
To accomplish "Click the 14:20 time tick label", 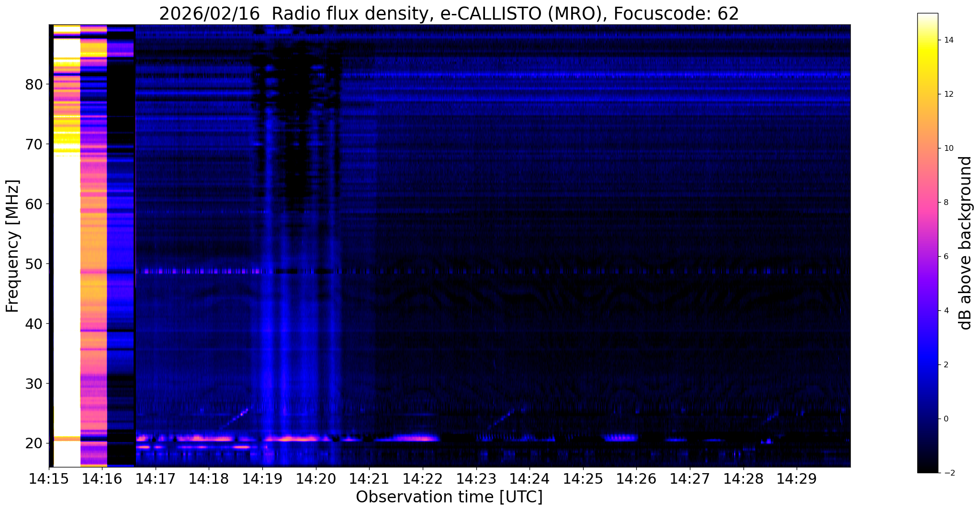I will point(315,478).
